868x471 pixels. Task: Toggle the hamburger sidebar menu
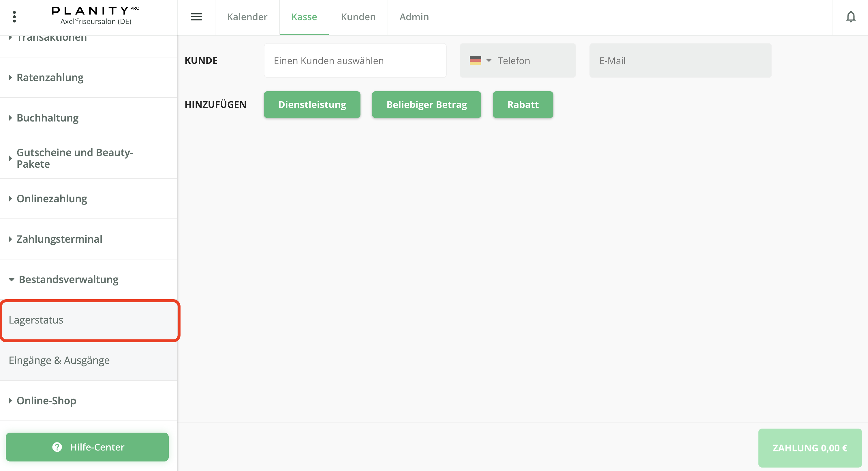(196, 17)
